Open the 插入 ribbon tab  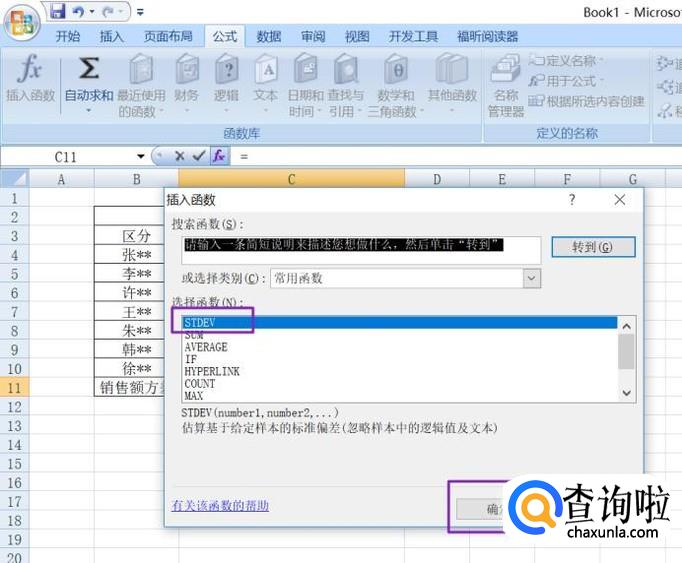pos(112,36)
